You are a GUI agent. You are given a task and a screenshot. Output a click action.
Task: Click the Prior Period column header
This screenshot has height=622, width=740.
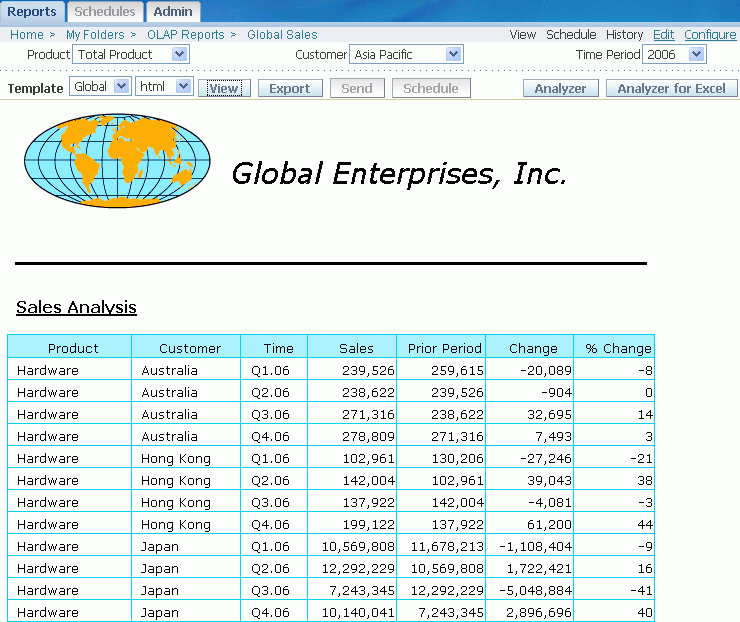point(441,348)
